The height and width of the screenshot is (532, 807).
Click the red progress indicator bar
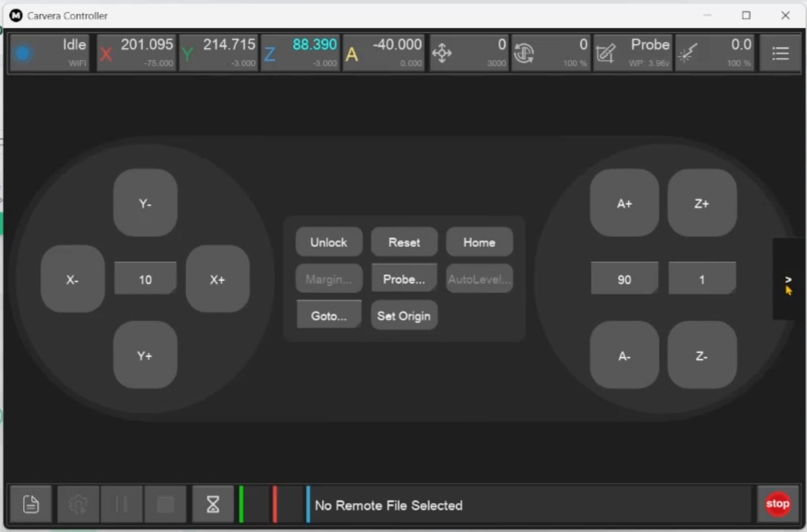(x=275, y=504)
